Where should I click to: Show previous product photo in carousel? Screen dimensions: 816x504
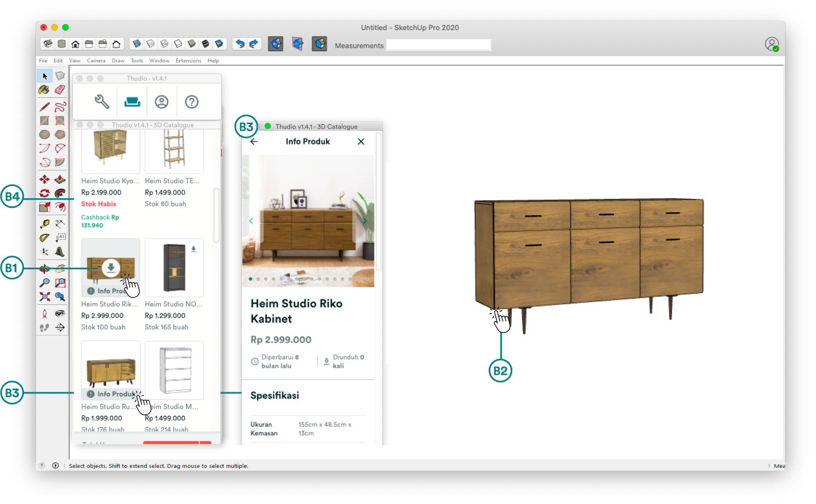[x=251, y=221]
